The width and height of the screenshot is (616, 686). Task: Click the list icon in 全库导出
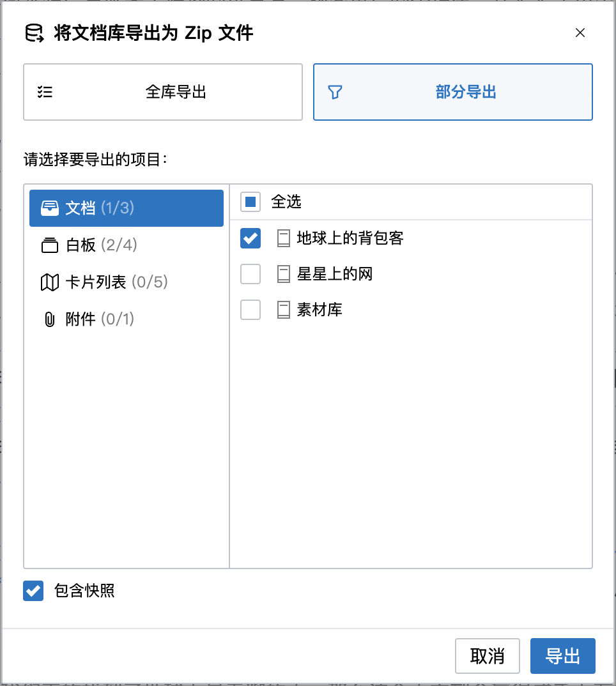pos(45,92)
